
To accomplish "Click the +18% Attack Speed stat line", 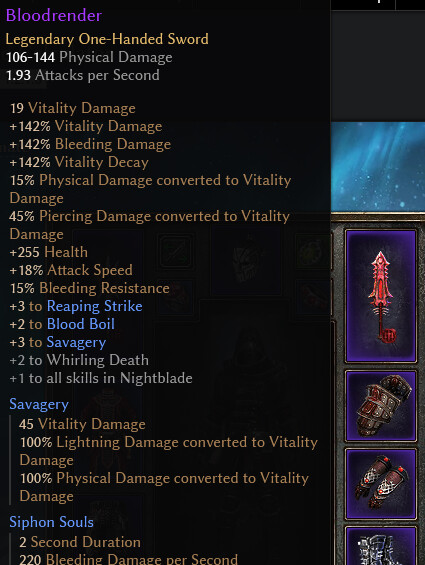I will (71, 270).
